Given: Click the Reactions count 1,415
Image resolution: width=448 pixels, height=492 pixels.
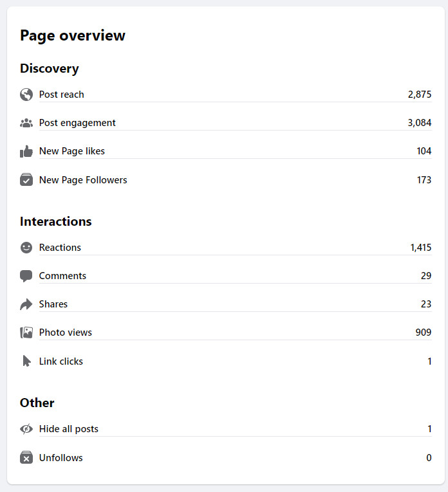Looking at the screenshot, I should (x=420, y=248).
